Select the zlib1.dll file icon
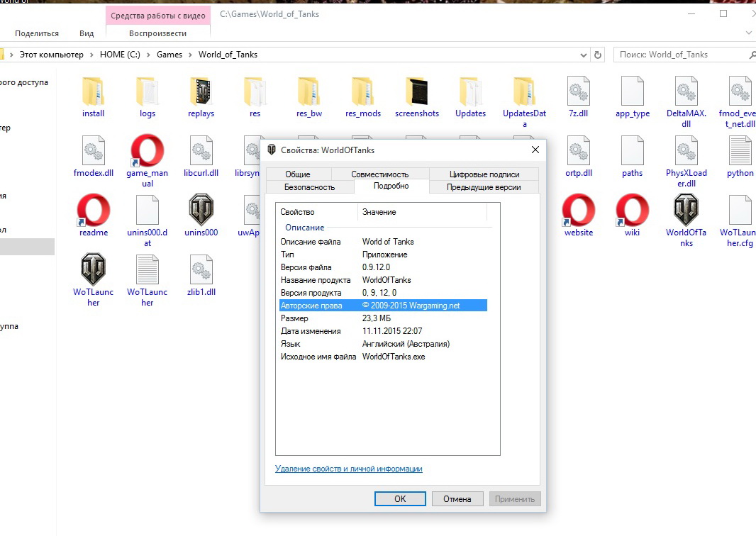 coord(201,270)
